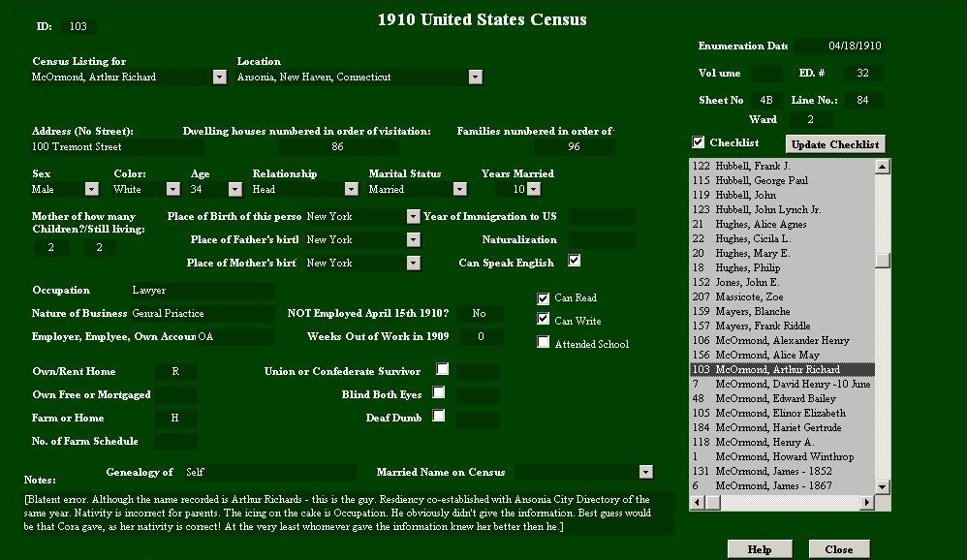
Task: Select "McOrmond, Edward Bailey" in the list
Action: pyautogui.click(x=781, y=398)
